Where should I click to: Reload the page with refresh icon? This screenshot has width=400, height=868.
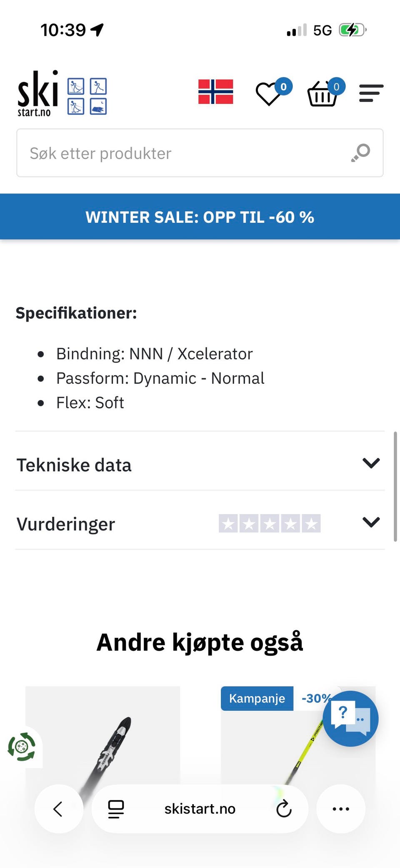click(x=284, y=809)
